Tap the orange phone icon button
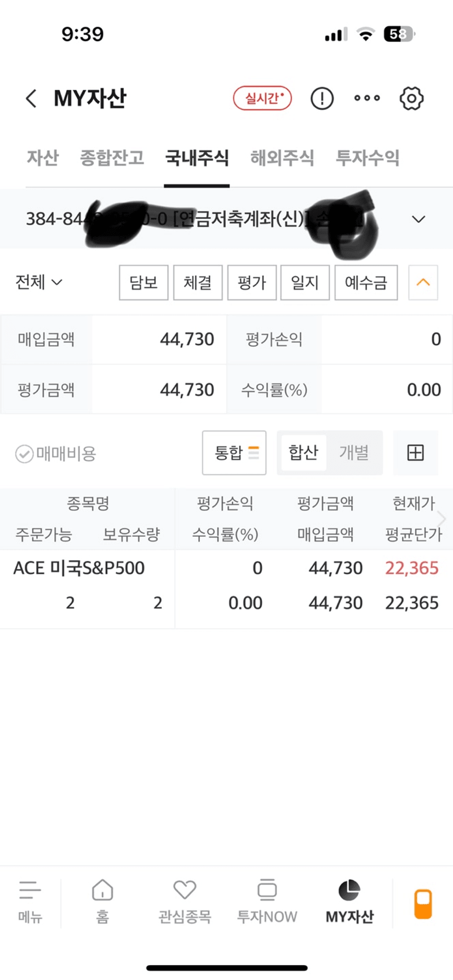This screenshot has width=453, height=980. (x=423, y=903)
